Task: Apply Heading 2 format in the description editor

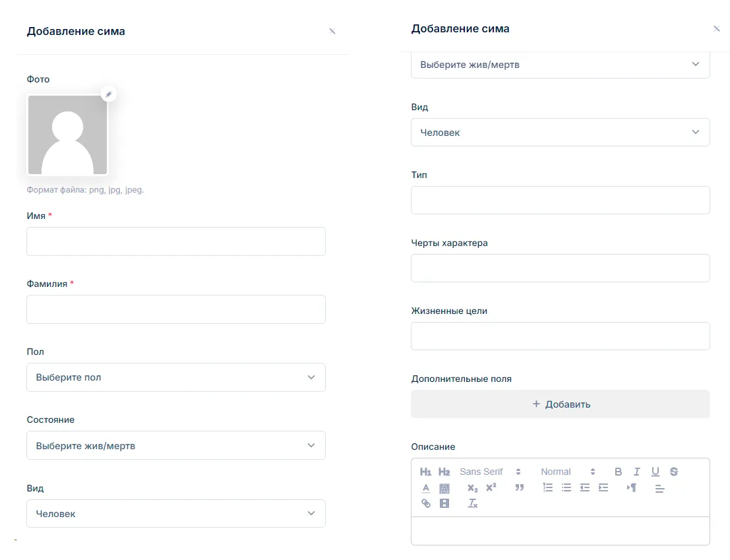Action: [444, 472]
